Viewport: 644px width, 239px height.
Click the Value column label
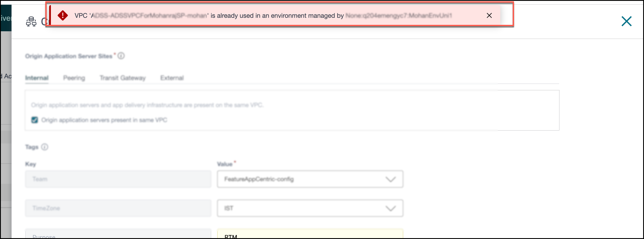point(225,164)
